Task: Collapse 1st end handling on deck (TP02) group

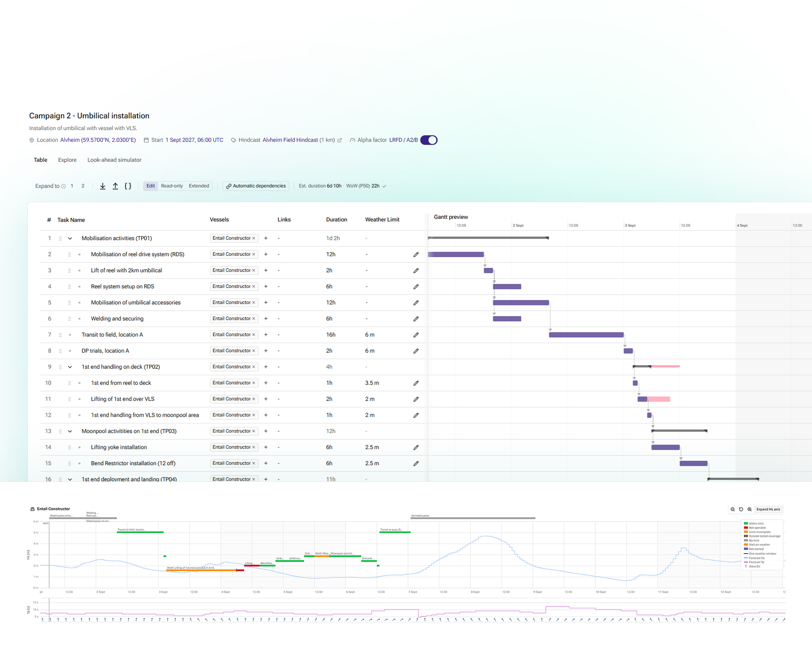Action: (70, 367)
